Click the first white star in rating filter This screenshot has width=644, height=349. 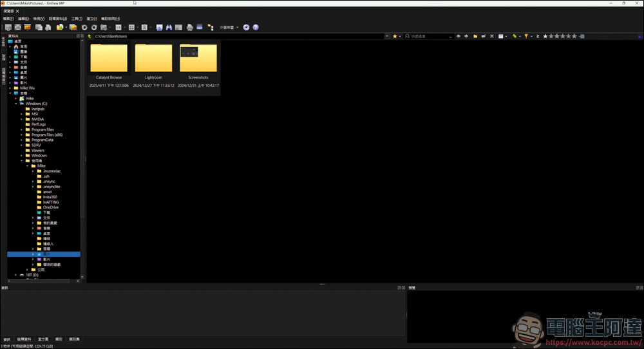click(545, 36)
